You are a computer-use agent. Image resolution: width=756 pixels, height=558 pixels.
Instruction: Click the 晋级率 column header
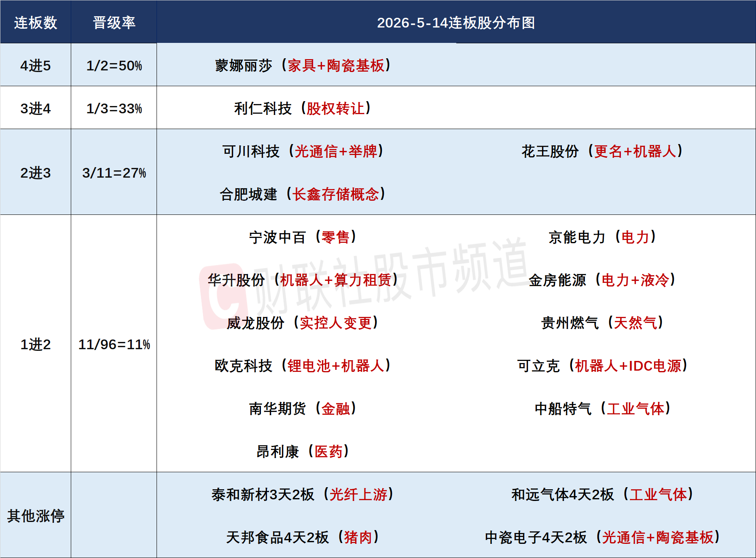tap(114, 23)
